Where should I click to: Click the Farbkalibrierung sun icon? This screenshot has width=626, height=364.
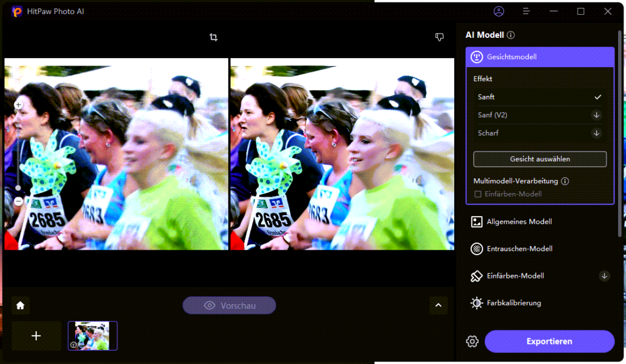(477, 303)
